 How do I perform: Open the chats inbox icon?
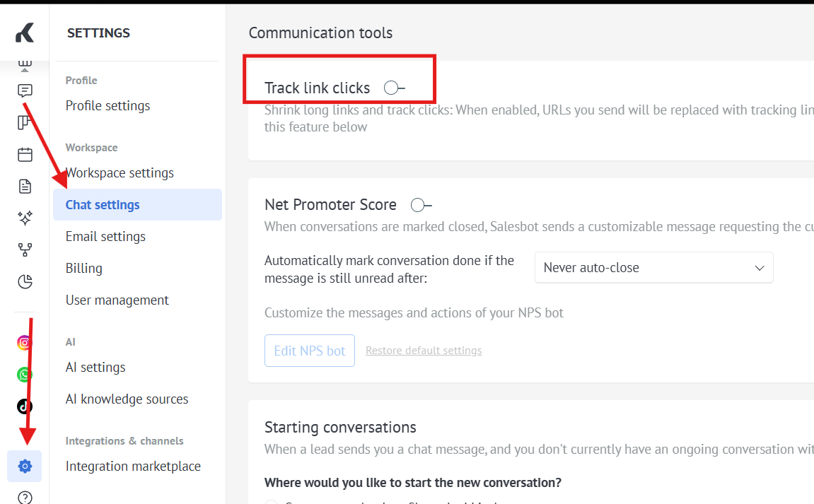click(x=25, y=91)
